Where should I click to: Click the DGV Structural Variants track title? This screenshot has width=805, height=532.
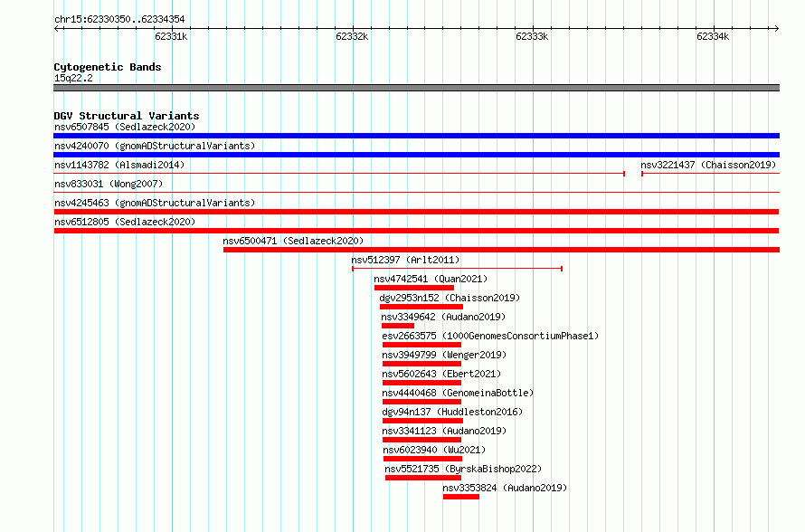click(127, 116)
